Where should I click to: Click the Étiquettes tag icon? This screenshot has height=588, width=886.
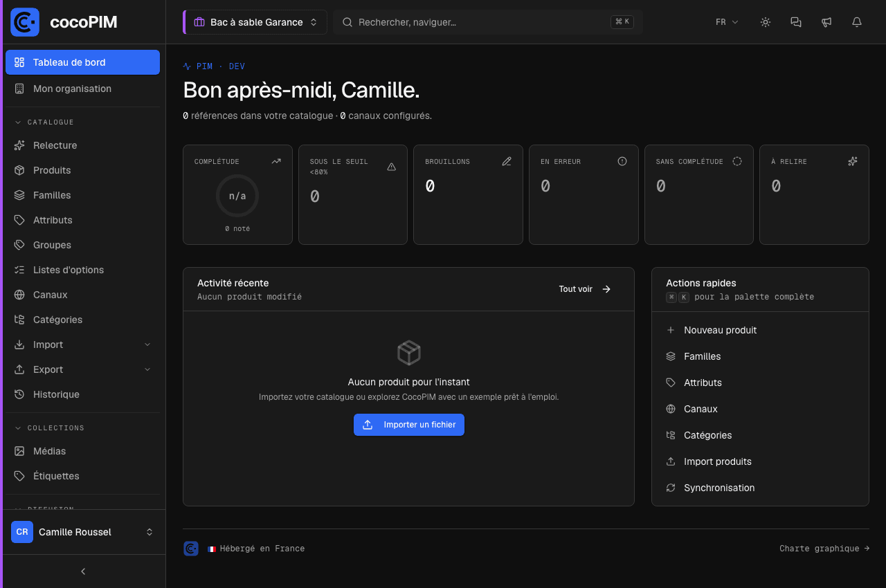(19, 476)
